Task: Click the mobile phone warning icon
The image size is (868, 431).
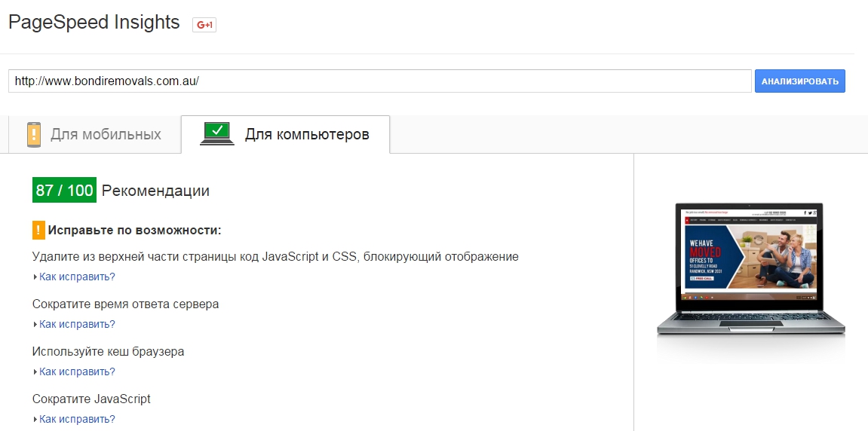Action: 34,134
